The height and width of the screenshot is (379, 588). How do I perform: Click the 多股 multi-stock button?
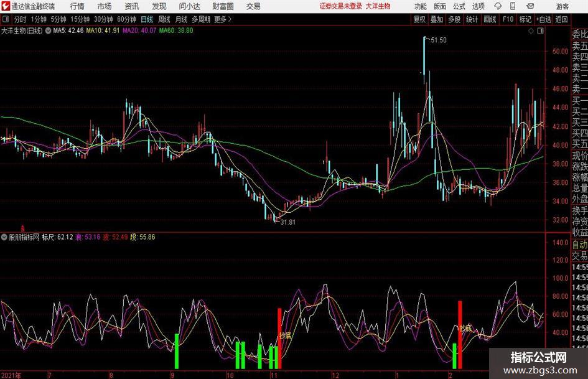454,19
